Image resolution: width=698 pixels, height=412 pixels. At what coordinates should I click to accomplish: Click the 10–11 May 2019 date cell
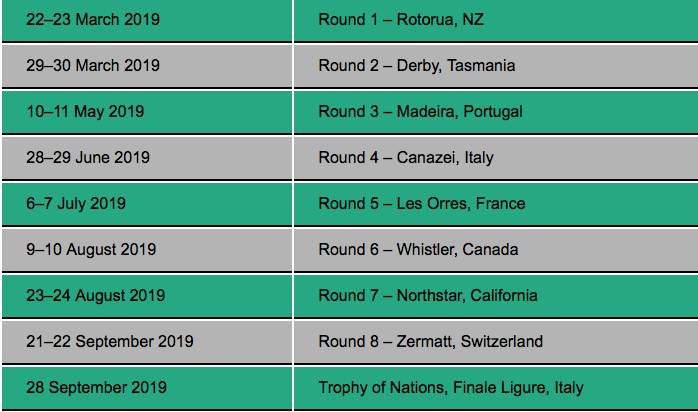[x=85, y=112]
